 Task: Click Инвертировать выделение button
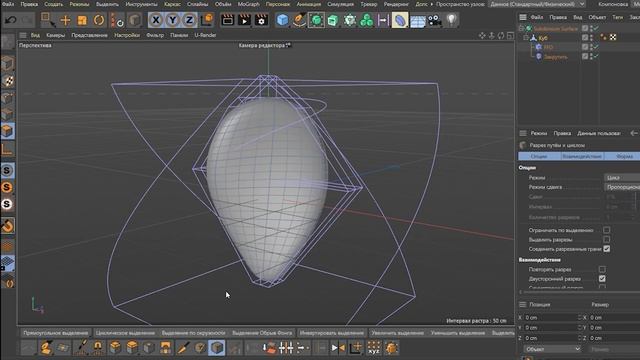click(x=331, y=333)
